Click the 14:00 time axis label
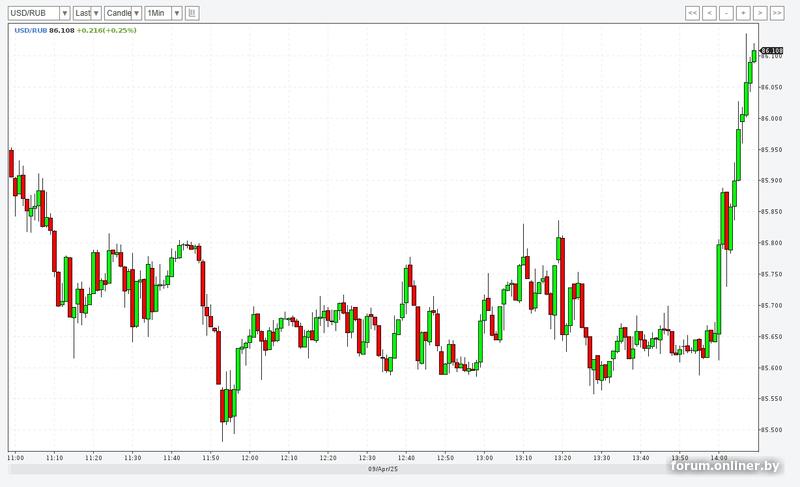 719,458
